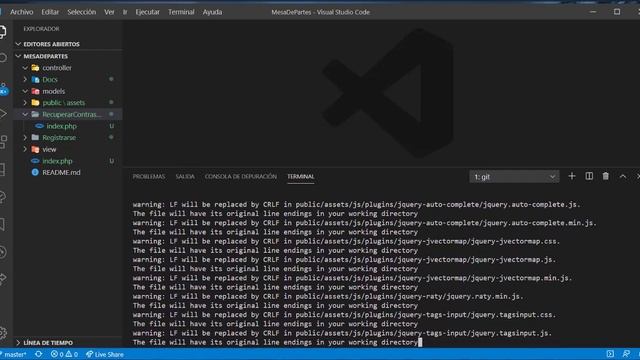Screen dimensions: 640x360
Task: Open the Extensions view in the activity bar
Action: [3, 142]
